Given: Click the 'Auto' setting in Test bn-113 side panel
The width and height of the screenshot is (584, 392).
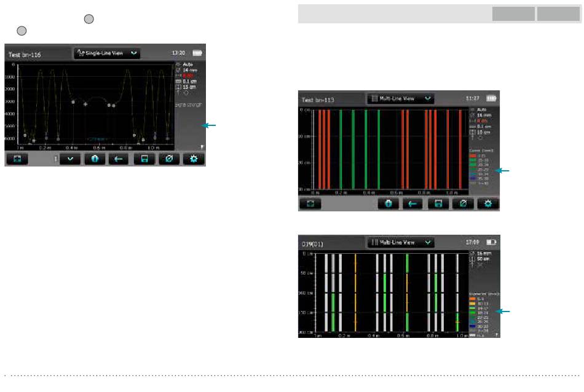Looking at the screenshot, I should (x=482, y=110).
